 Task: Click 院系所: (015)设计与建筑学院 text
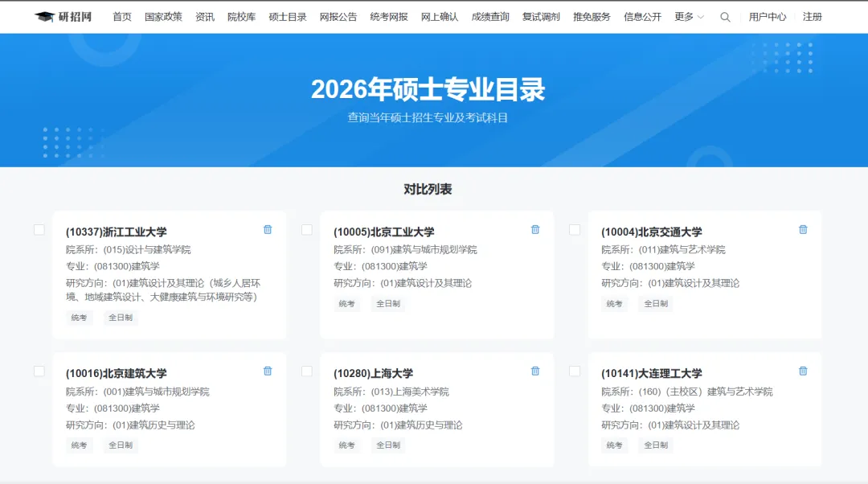tap(129, 250)
